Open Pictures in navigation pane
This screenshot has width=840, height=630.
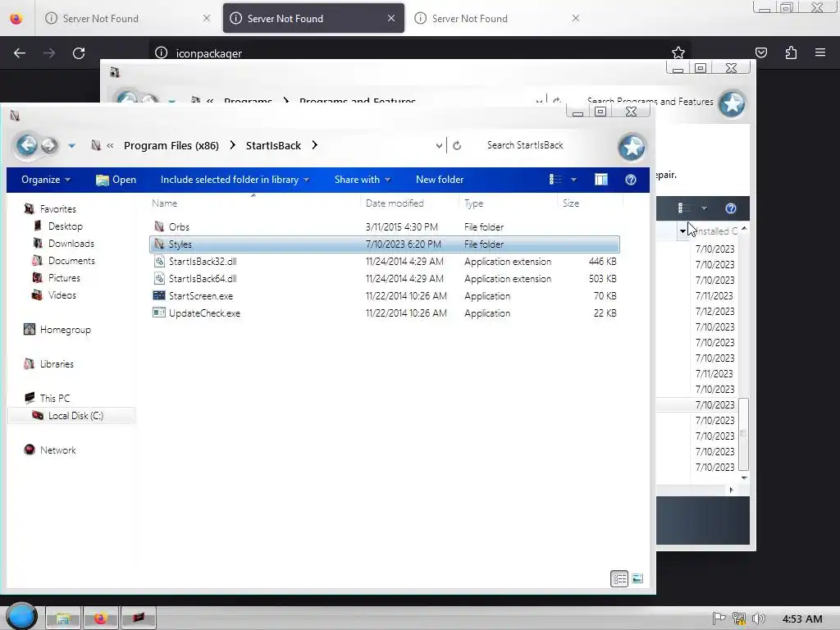pyautogui.click(x=57, y=277)
